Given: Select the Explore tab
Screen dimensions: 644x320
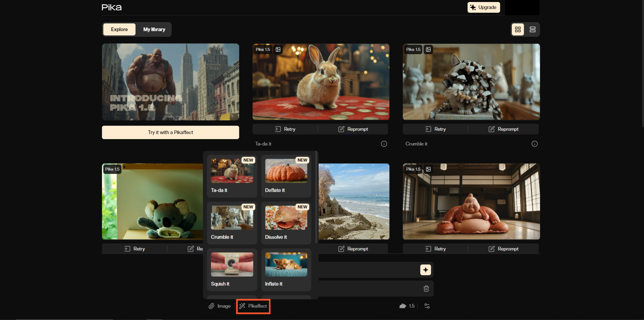Looking at the screenshot, I should click(x=119, y=29).
